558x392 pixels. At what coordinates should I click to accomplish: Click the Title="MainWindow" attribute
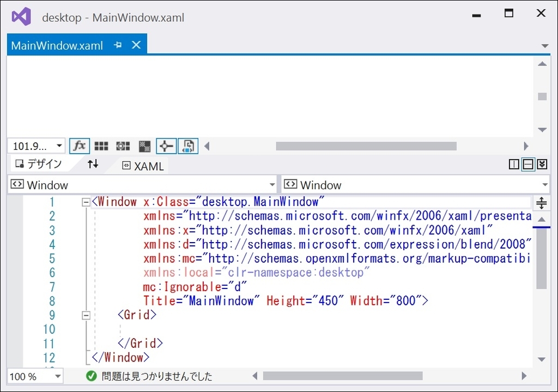202,301
